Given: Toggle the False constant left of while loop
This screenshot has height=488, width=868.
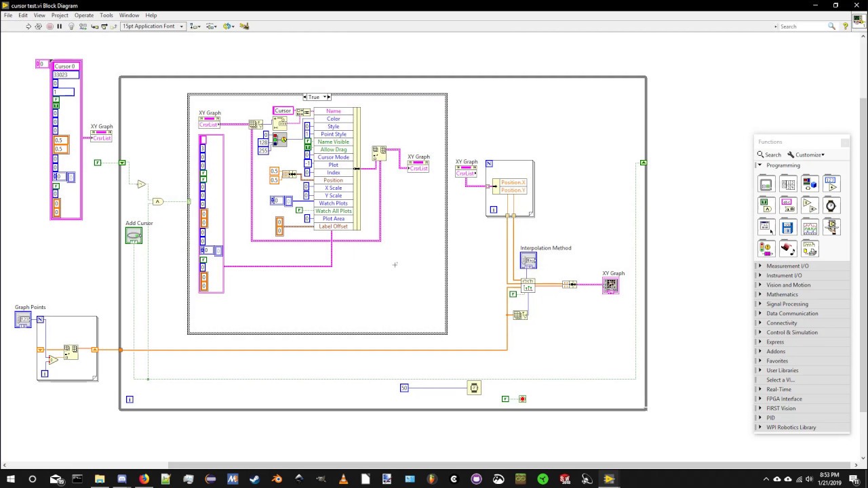Looking at the screenshot, I should [98, 163].
